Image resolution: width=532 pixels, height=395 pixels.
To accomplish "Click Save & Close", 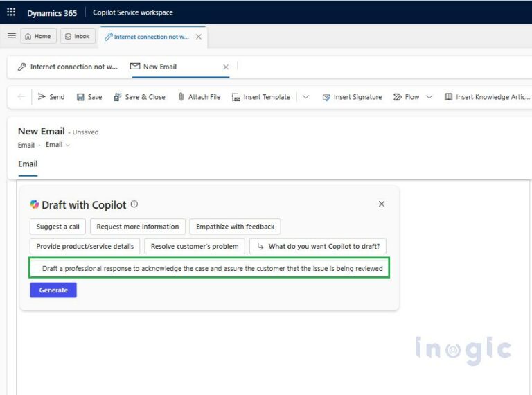I will coord(139,97).
